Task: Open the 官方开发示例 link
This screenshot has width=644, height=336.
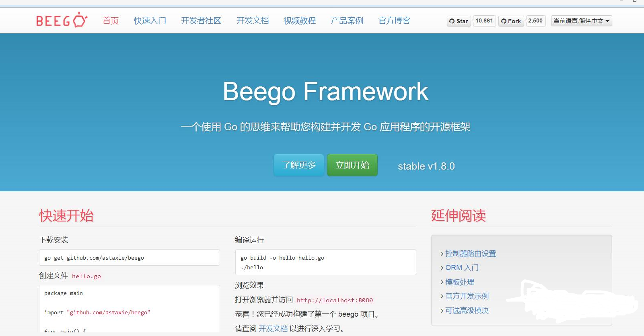Action: (467, 296)
